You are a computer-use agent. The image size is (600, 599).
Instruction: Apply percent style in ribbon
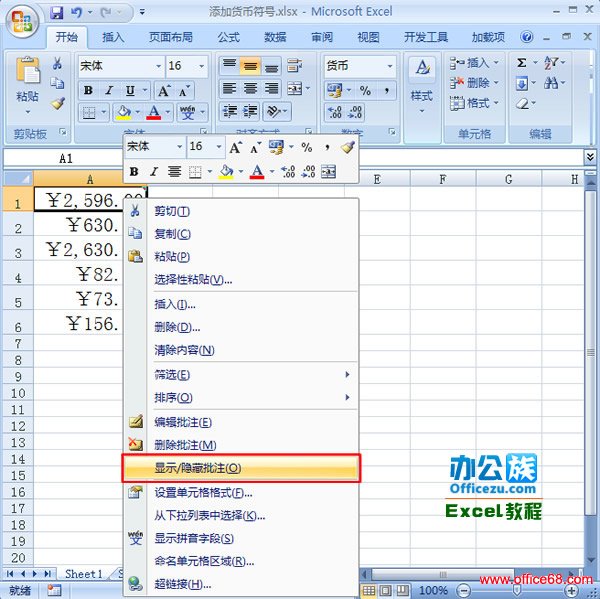(x=365, y=90)
